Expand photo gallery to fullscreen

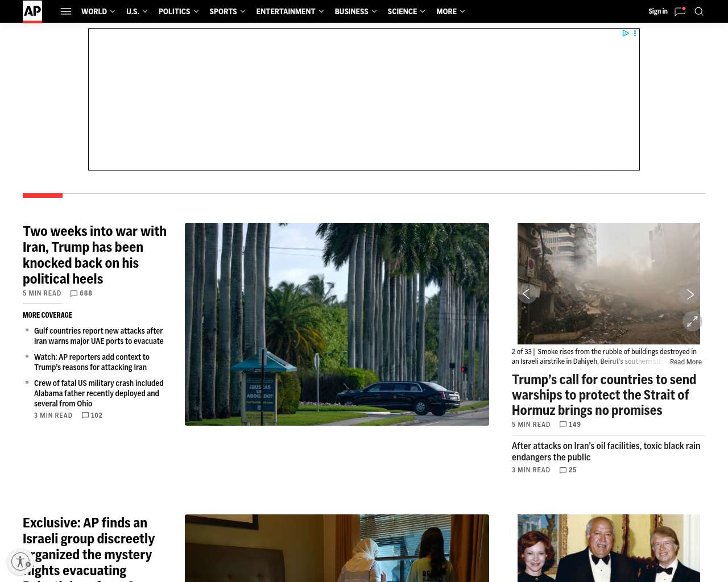click(692, 322)
